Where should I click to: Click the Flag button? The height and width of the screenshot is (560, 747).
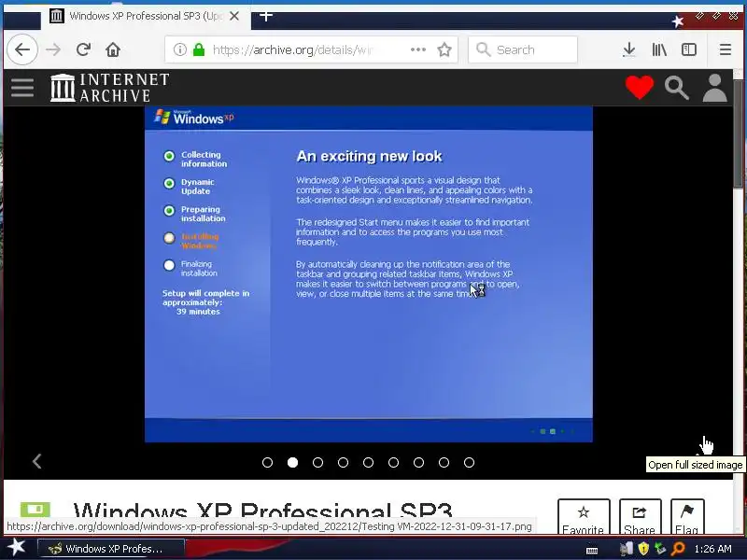pyautogui.click(x=687, y=517)
